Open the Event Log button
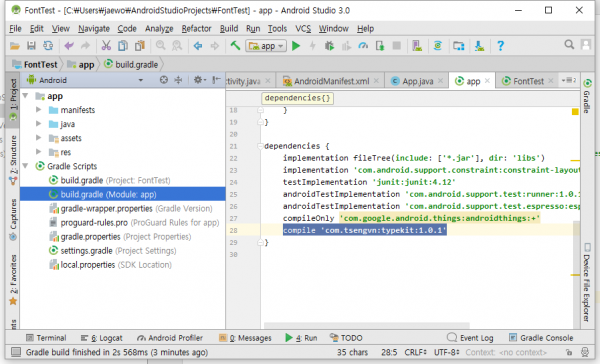This screenshot has height=364, width=600. tap(470, 338)
